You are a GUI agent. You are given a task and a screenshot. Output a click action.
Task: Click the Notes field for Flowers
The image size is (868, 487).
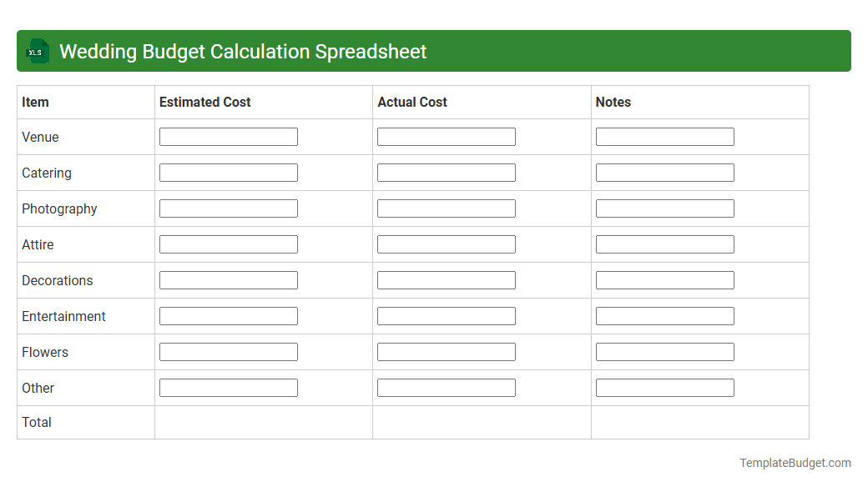click(x=664, y=351)
